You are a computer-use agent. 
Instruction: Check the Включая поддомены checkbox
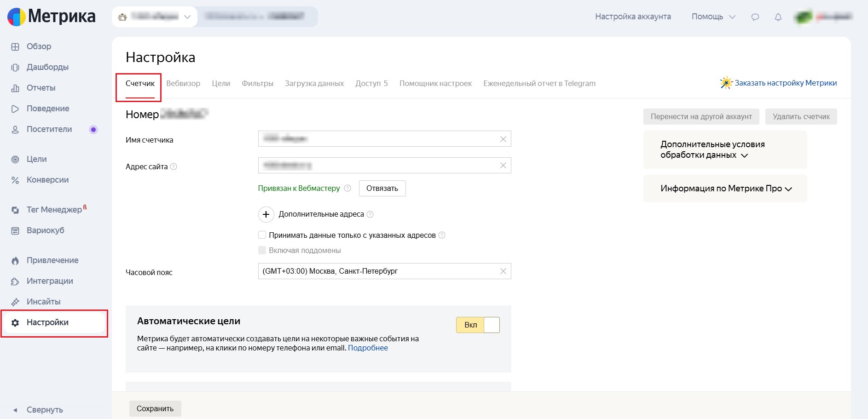pyautogui.click(x=262, y=250)
